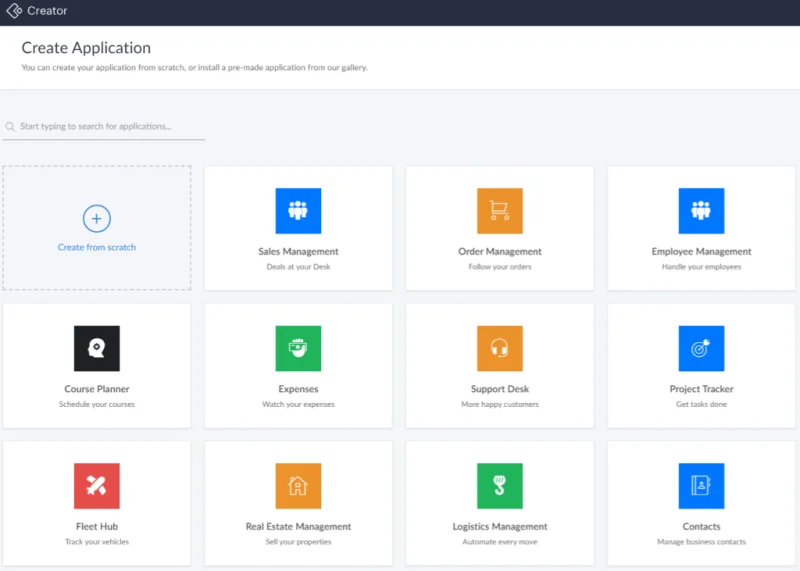Select the Real Estate Management house icon
The width and height of the screenshot is (800, 571).
pyautogui.click(x=298, y=486)
